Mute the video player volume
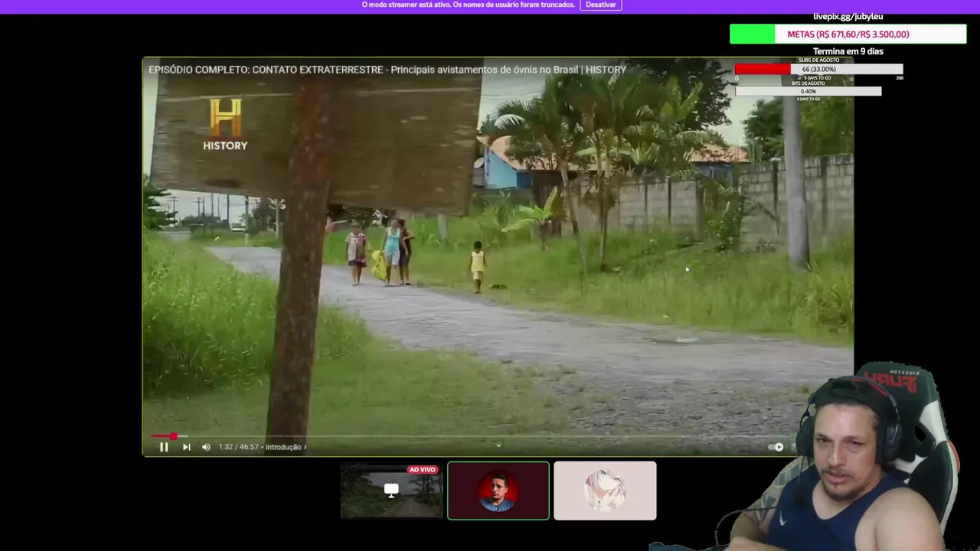 pos(206,447)
